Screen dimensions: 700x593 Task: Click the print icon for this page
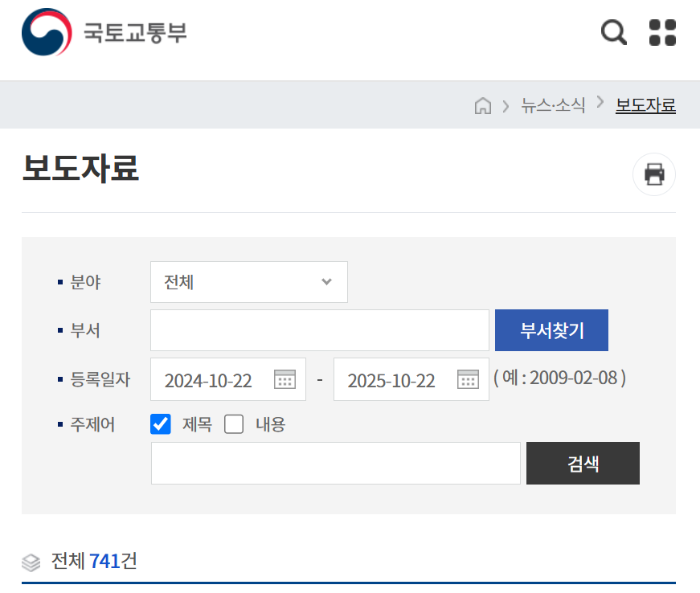(x=653, y=174)
